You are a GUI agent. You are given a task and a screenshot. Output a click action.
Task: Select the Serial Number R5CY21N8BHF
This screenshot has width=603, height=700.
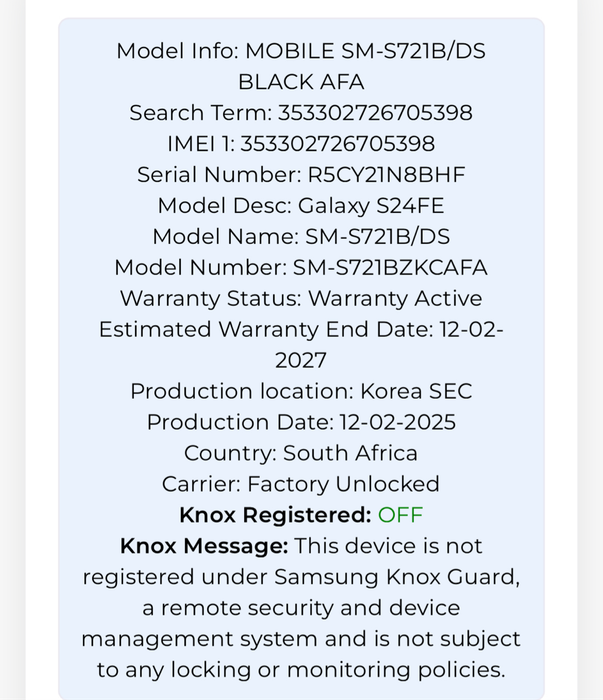[x=387, y=175]
